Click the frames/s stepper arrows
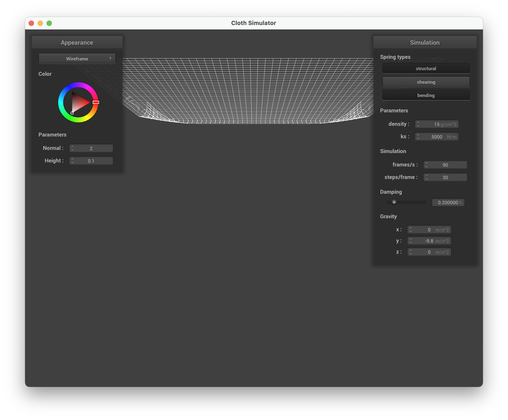508x420 pixels. [x=426, y=165]
